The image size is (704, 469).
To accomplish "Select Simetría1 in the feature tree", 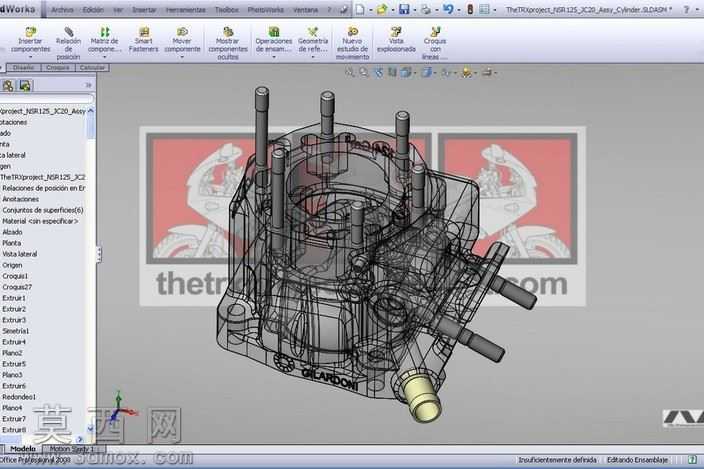I will point(16,331).
